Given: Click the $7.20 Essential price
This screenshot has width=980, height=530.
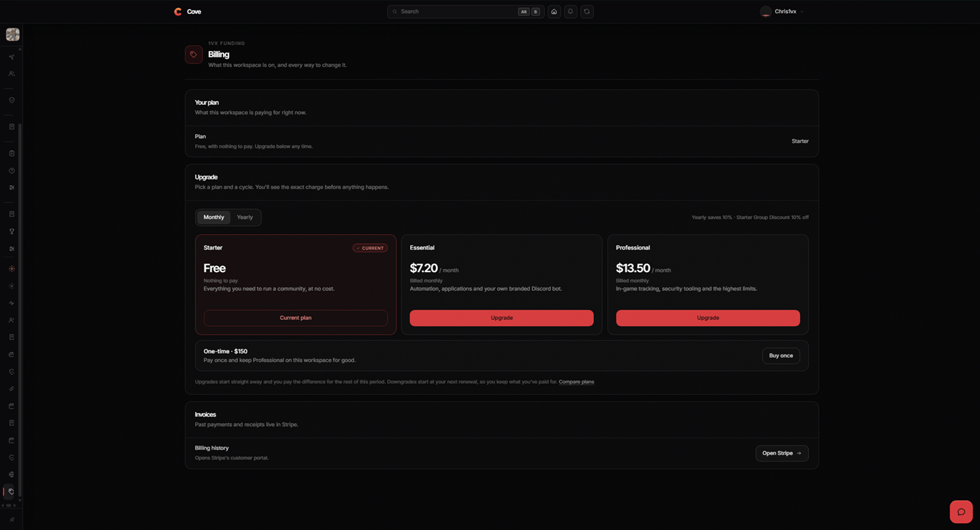Looking at the screenshot, I should [424, 268].
